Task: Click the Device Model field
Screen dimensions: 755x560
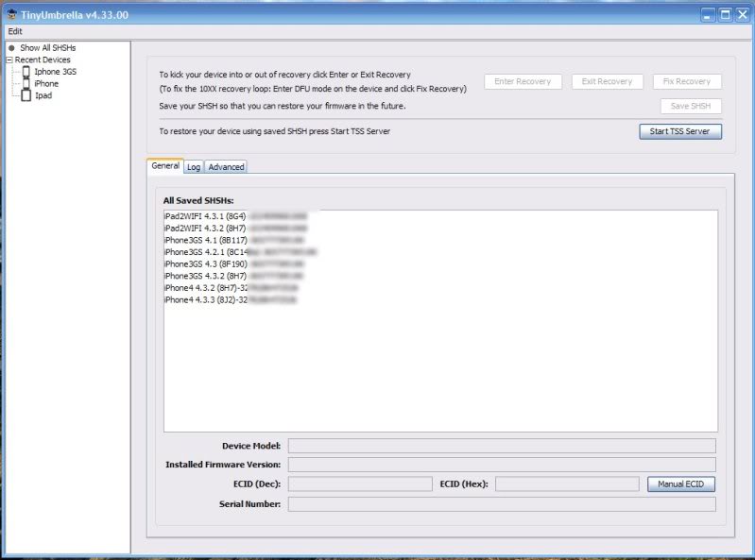Action: (502, 446)
